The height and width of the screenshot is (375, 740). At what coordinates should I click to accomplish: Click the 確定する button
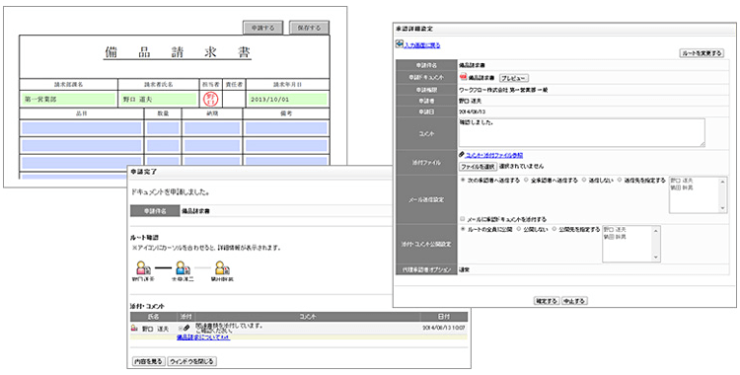[x=547, y=301]
